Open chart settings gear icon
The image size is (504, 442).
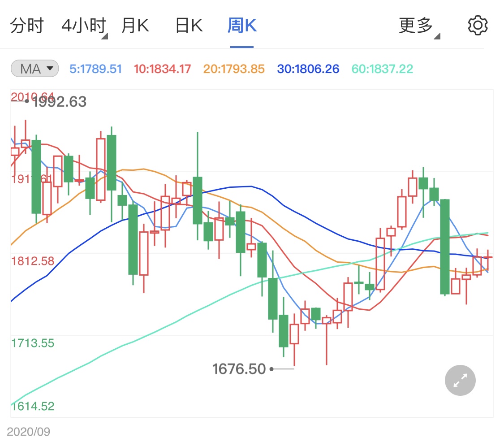478,26
